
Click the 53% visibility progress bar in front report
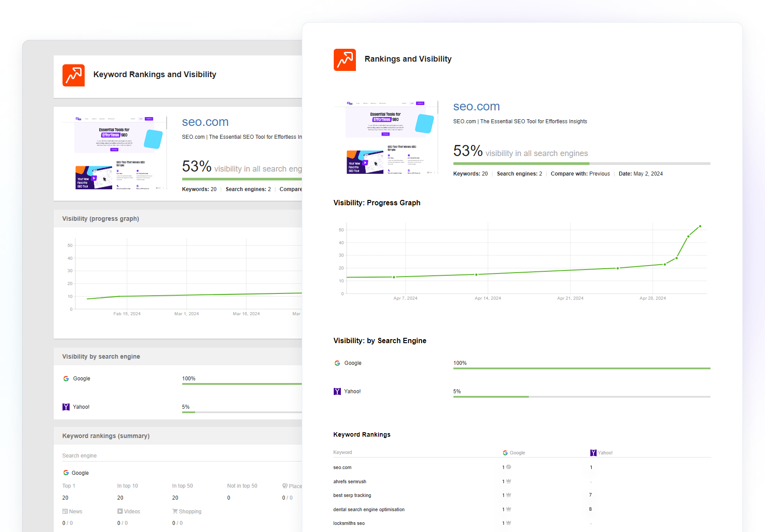pos(582,164)
